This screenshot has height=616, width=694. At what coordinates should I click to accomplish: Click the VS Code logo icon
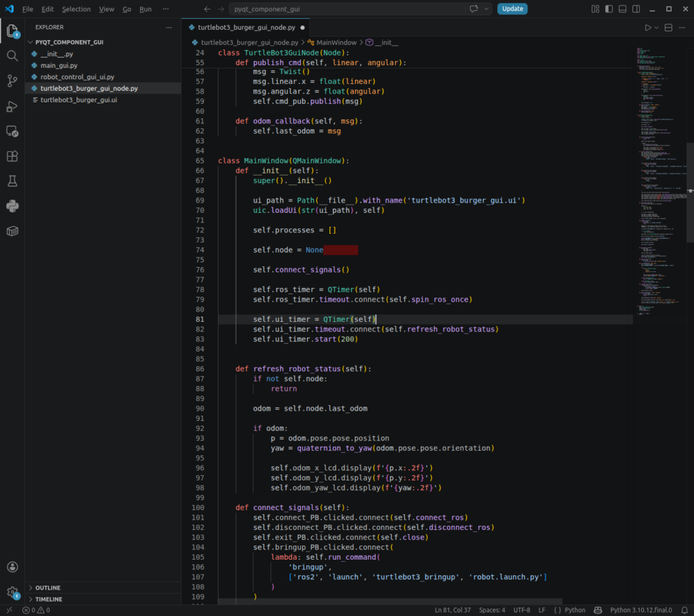tap(9, 9)
